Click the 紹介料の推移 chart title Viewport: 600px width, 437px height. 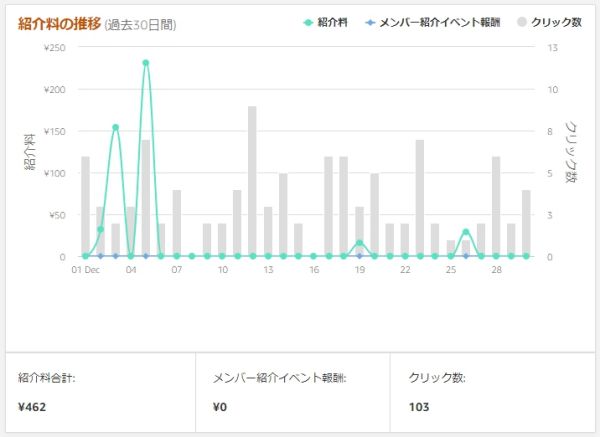(x=59, y=24)
